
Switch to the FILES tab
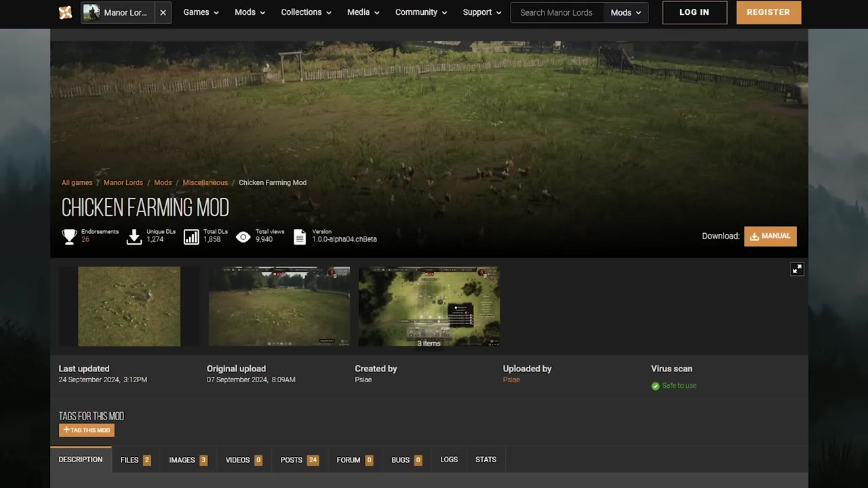(136, 460)
